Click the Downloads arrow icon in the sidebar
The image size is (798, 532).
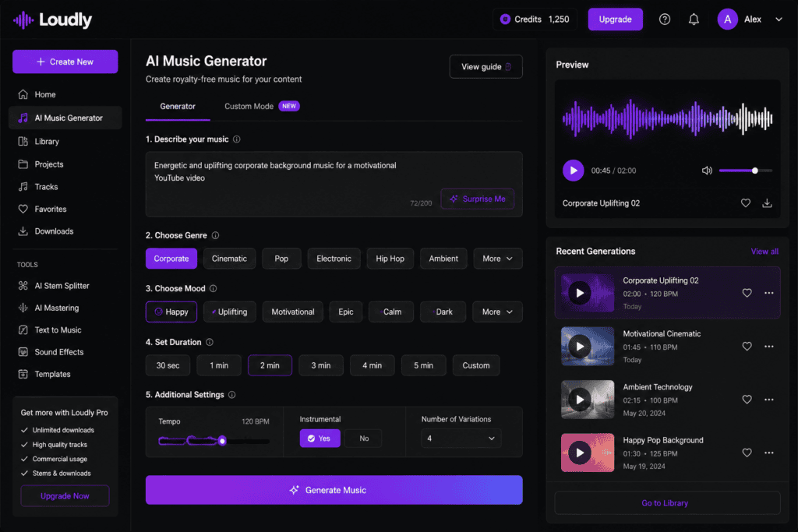[23, 231]
